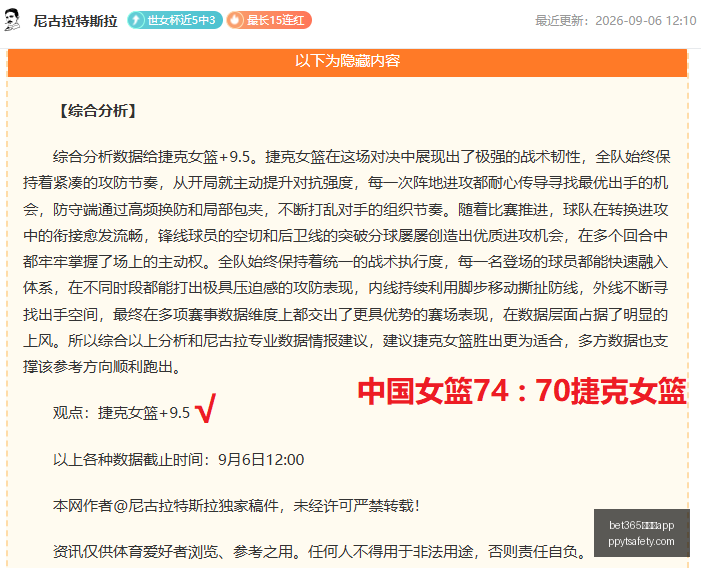This screenshot has width=701, height=568.
Task: Click the red score 中国女篮74：70捷克女篮
Action: pyautogui.click(x=522, y=391)
